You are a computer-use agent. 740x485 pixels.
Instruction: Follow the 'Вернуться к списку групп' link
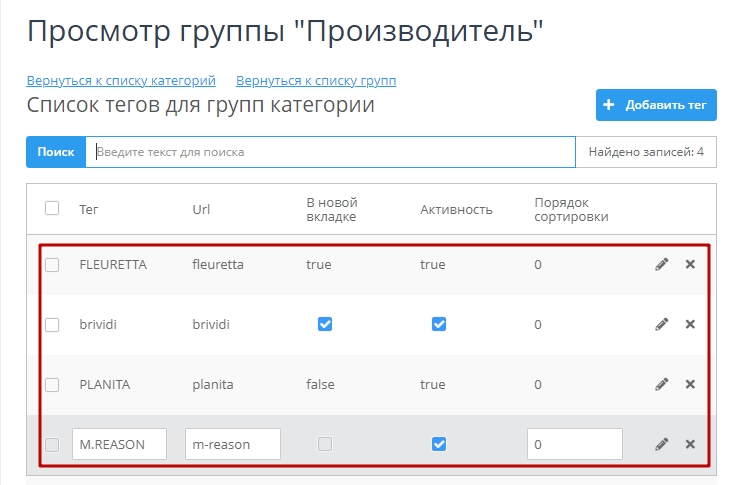point(316,80)
